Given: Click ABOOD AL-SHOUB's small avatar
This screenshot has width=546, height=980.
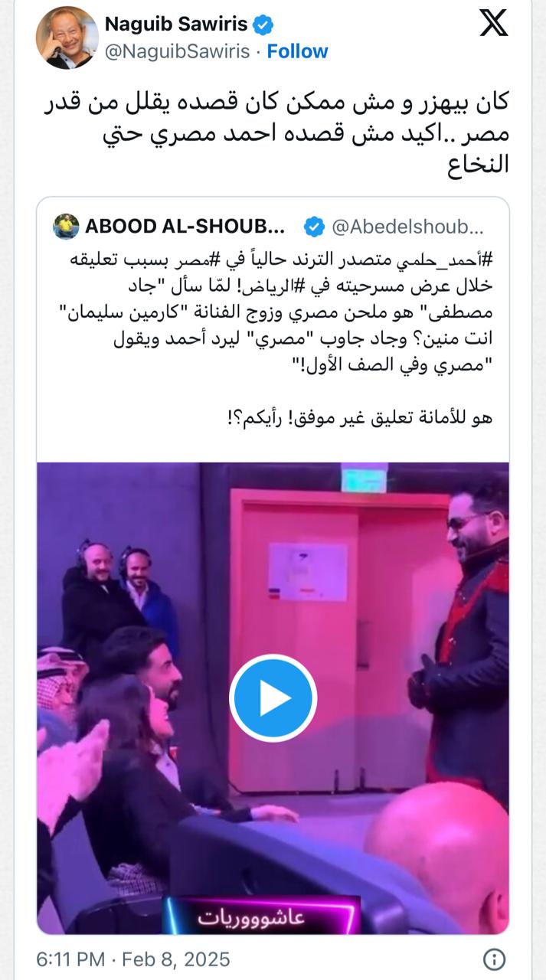Looking at the screenshot, I should tap(66, 227).
